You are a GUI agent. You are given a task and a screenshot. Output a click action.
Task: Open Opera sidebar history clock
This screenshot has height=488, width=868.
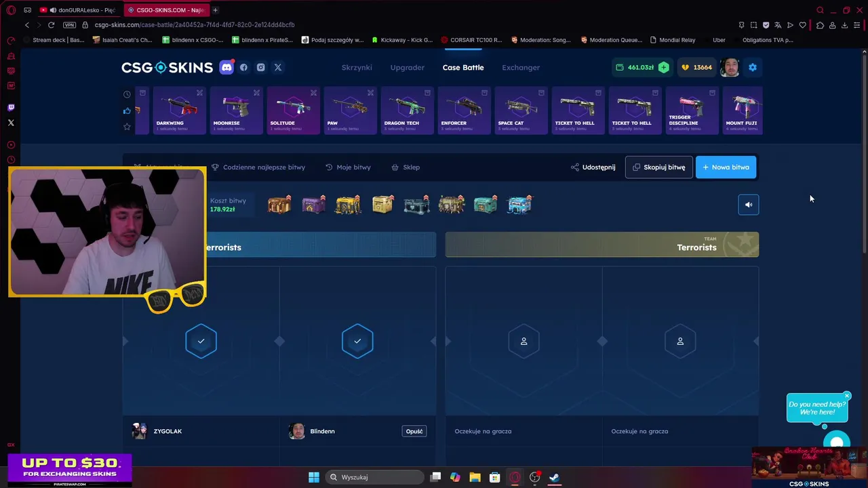point(11,160)
